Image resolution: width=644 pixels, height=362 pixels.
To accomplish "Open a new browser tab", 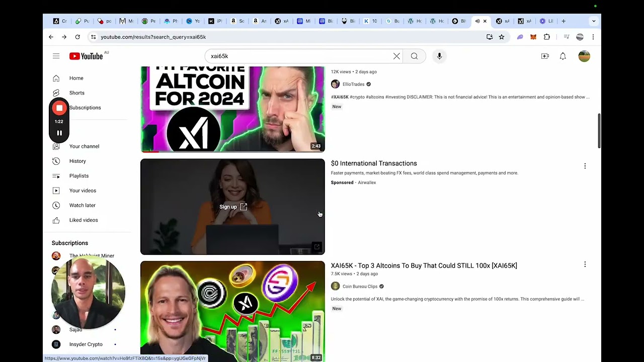I will coord(563,21).
